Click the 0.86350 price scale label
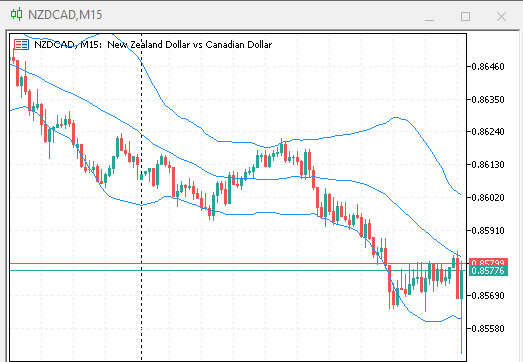This screenshot has height=362, width=523. click(x=488, y=99)
